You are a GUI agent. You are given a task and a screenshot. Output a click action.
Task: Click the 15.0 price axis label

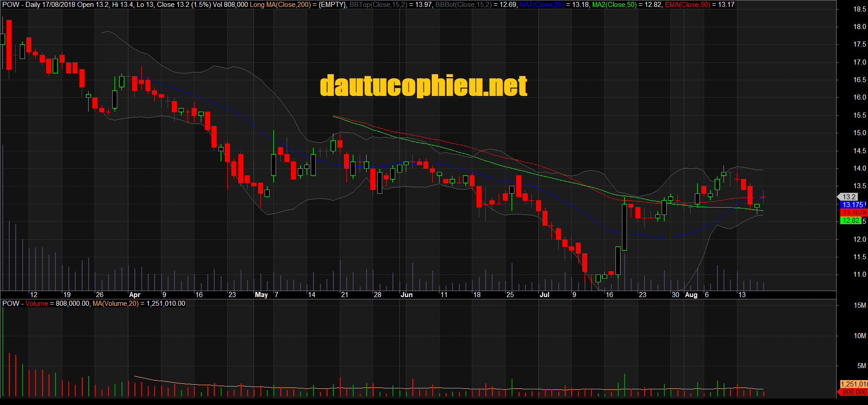coord(860,133)
